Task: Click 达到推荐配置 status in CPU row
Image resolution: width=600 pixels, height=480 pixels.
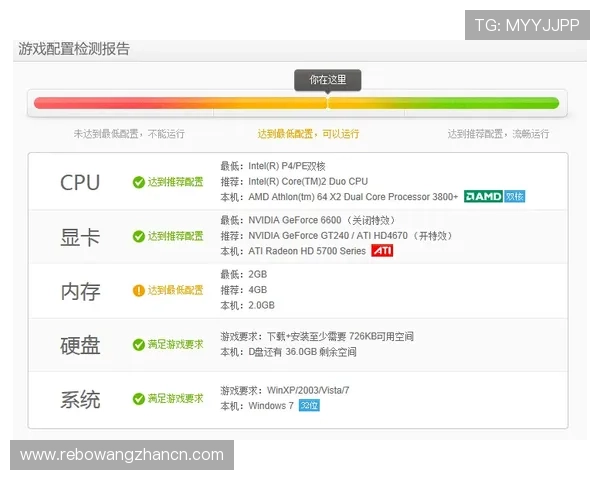Action: click(176, 182)
